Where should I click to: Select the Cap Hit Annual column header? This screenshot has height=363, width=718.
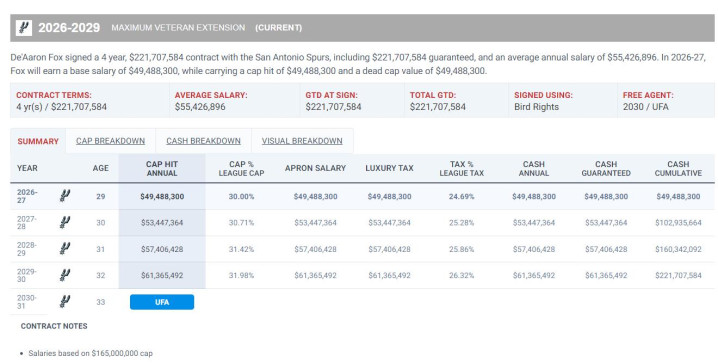pos(162,168)
